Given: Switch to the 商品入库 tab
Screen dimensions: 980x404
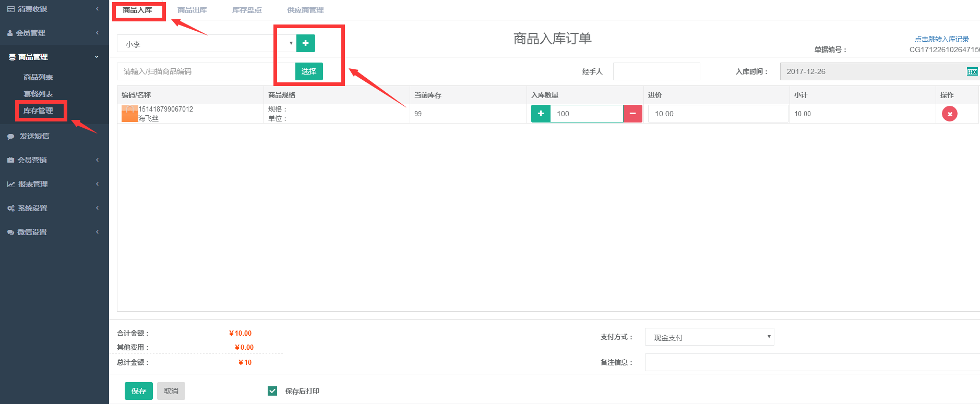Looking at the screenshot, I should [x=138, y=10].
